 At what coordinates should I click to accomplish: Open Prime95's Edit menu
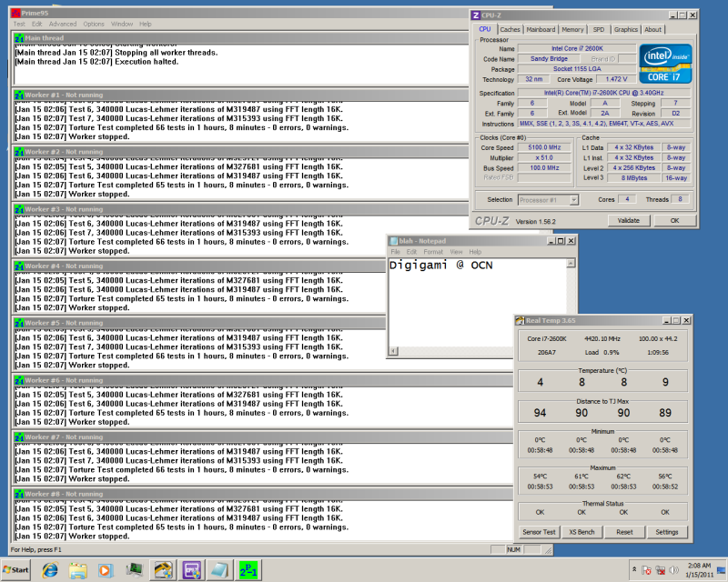pos(37,25)
